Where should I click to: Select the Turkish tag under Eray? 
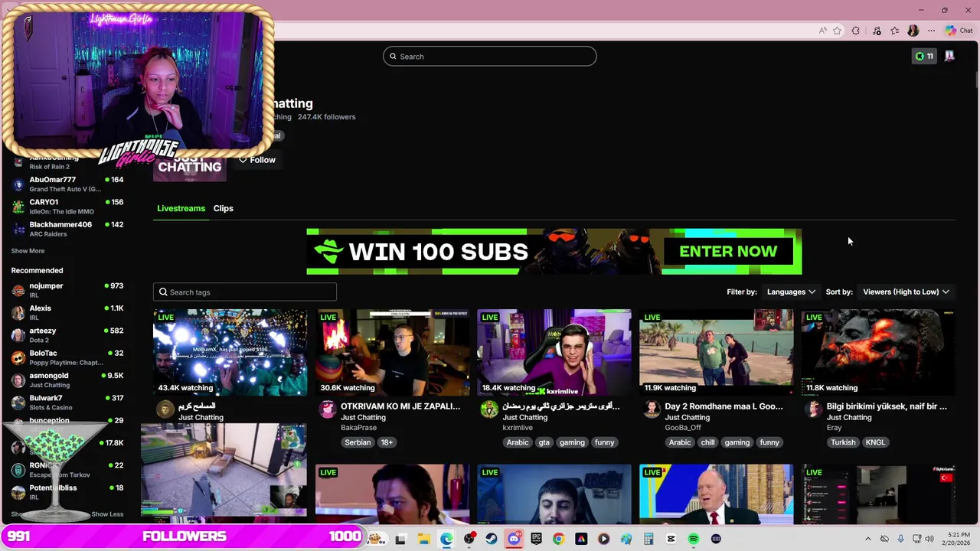point(843,442)
